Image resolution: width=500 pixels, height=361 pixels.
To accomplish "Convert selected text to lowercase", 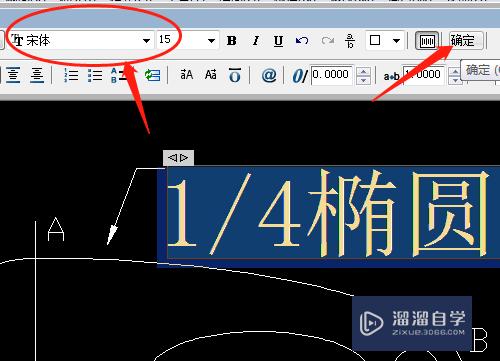I will 211,74.
